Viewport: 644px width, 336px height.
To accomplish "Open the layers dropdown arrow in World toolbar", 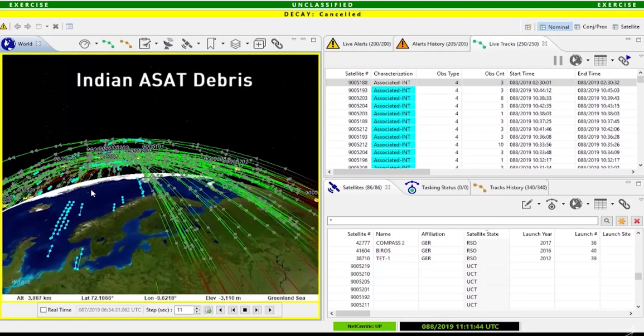I will 247,44.
